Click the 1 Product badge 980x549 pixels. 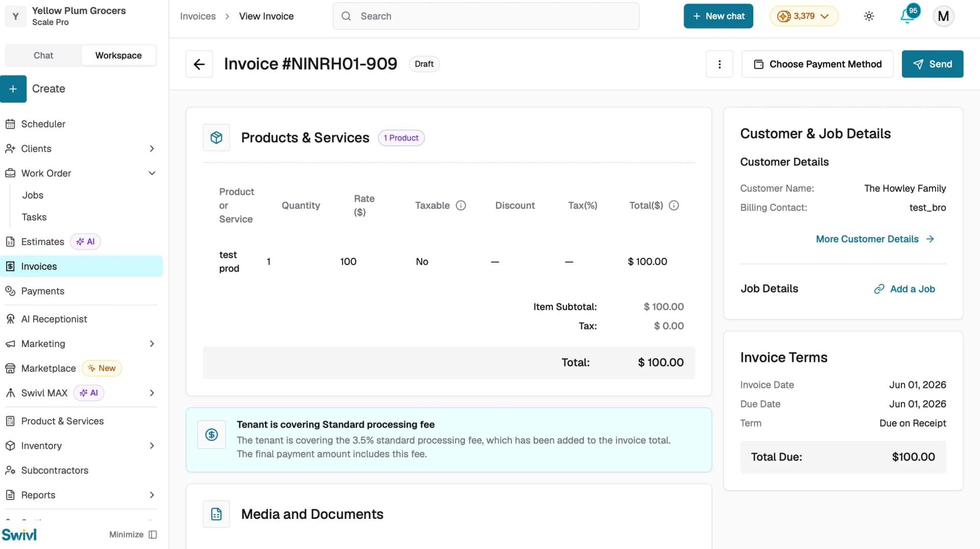click(401, 138)
